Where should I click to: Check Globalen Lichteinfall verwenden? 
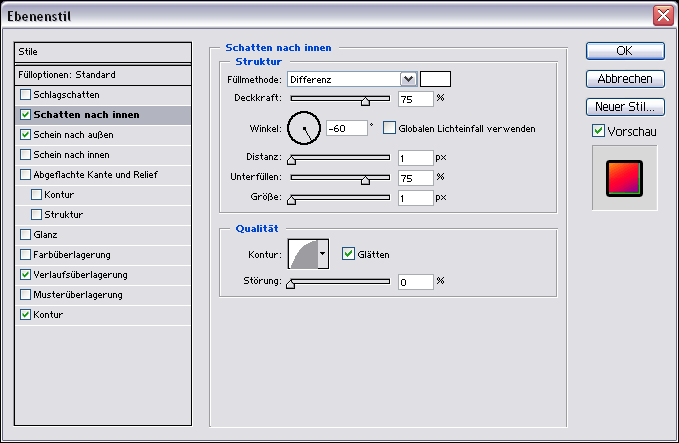pos(389,128)
